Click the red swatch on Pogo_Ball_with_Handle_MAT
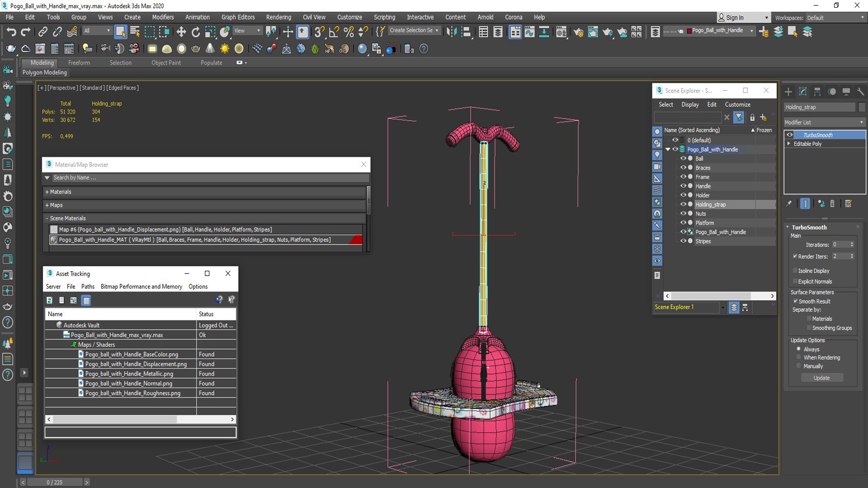This screenshot has width=868, height=488. (356, 240)
